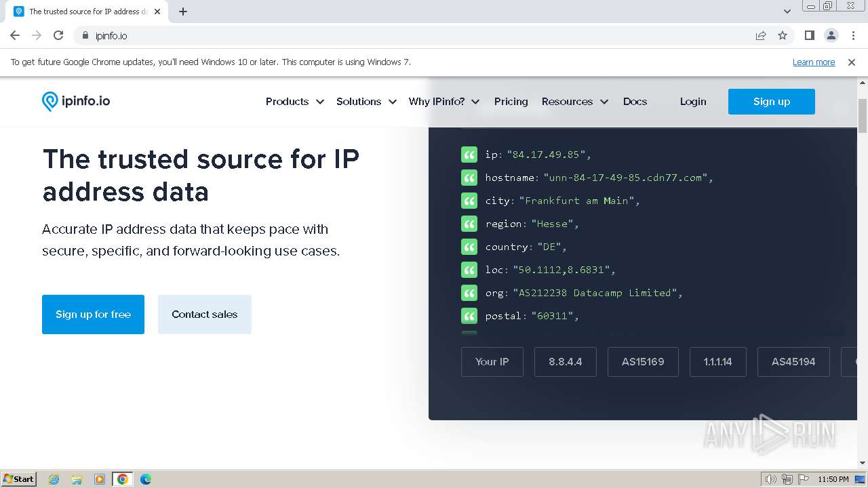This screenshot has width=868, height=488.
Task: Click Contact sales button
Action: 205,314
